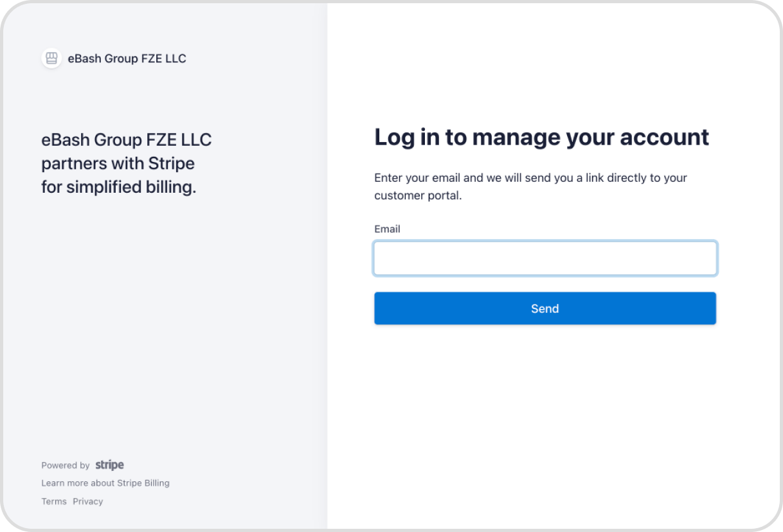Click the Powered by text

tap(66, 466)
